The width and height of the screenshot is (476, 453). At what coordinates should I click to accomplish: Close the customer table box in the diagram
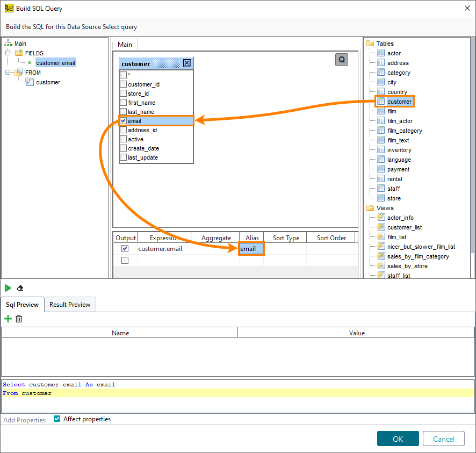pos(187,63)
